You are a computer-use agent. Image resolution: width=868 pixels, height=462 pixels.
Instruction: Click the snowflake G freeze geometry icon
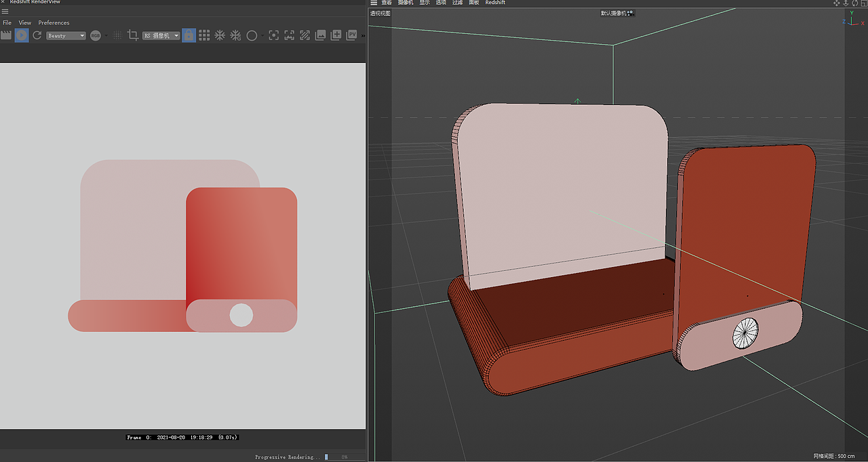coord(235,35)
